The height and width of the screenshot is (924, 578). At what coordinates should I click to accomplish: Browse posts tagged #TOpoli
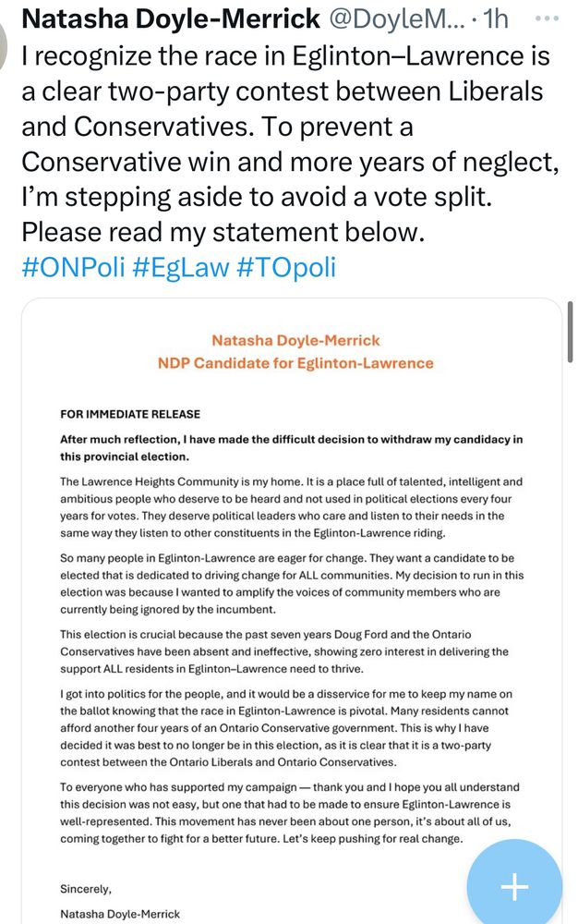point(276,267)
